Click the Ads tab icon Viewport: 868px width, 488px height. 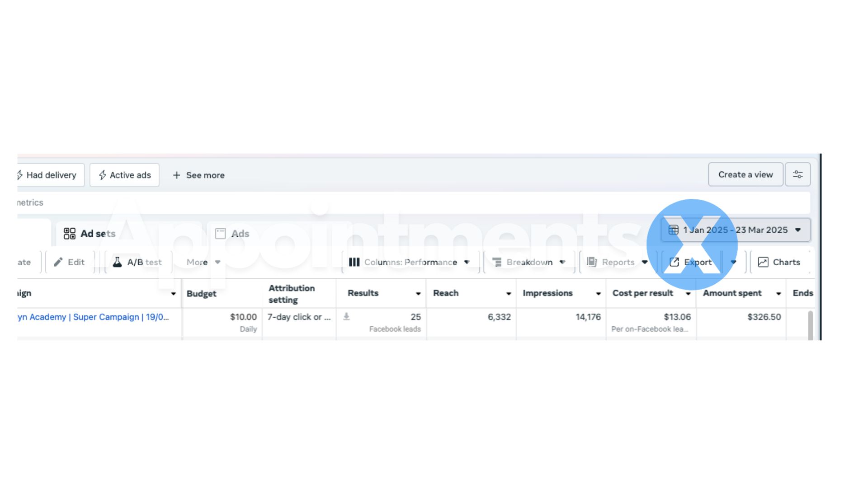click(220, 233)
